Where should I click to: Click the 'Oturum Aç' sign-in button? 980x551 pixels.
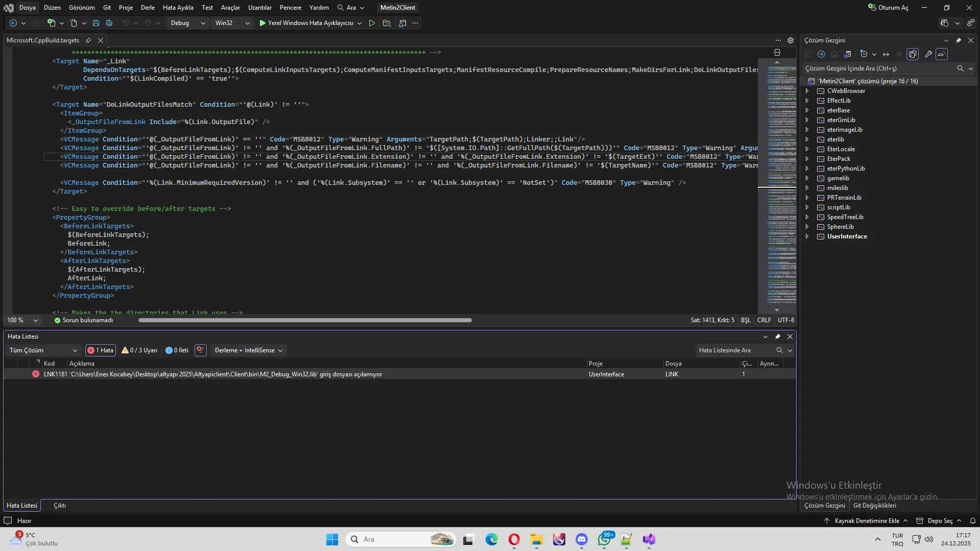tap(889, 8)
